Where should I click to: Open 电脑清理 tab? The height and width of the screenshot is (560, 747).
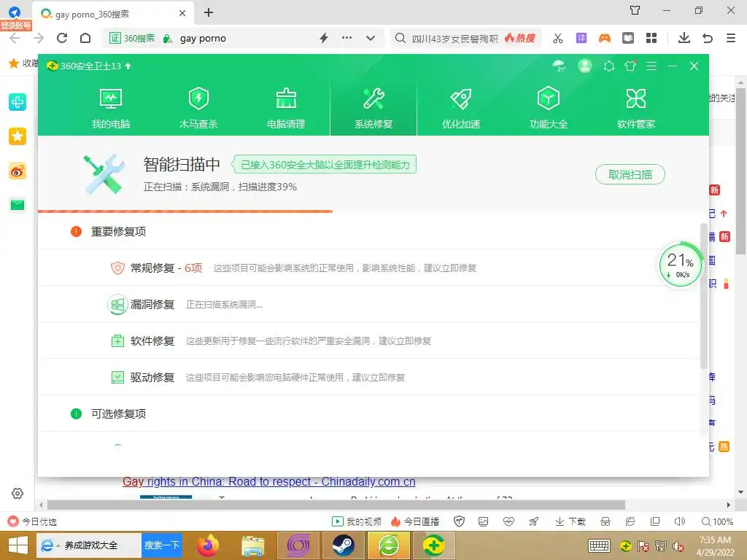tap(286, 109)
